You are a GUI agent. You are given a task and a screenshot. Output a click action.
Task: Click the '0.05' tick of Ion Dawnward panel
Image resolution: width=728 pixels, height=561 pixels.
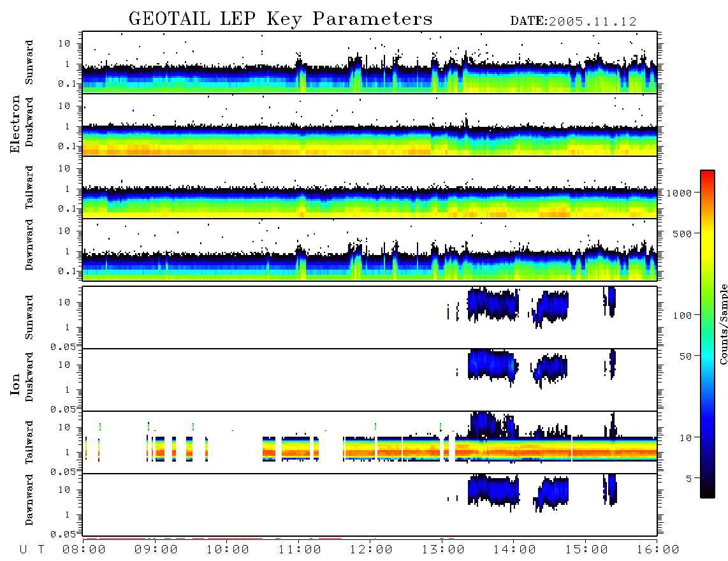(x=62, y=534)
